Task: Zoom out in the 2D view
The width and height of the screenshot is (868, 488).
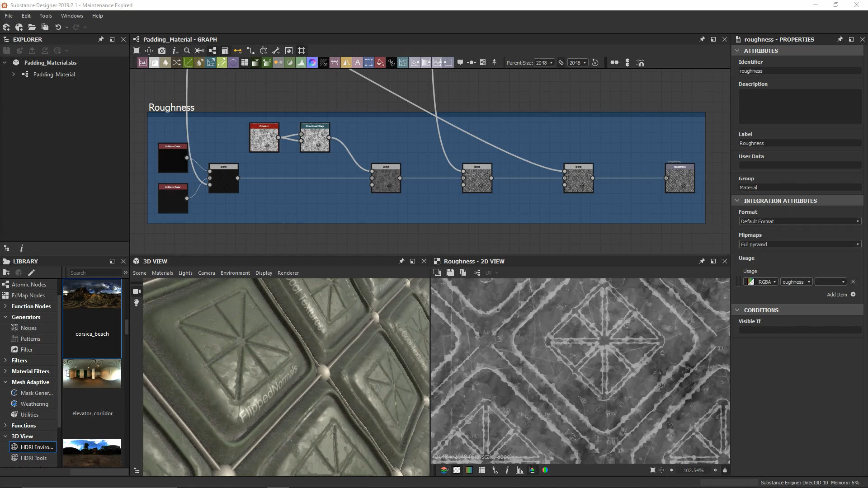Action: coord(671,470)
